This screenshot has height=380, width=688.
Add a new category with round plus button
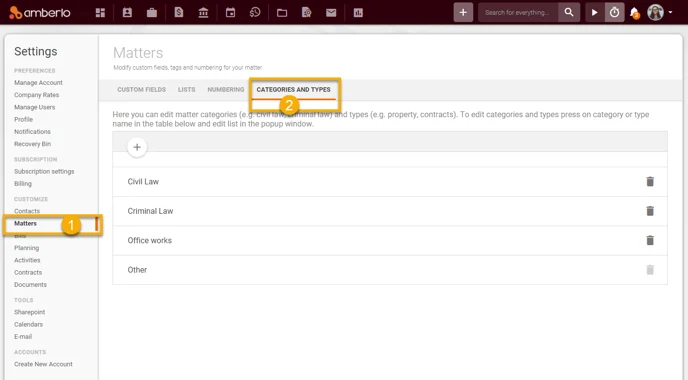tap(137, 147)
